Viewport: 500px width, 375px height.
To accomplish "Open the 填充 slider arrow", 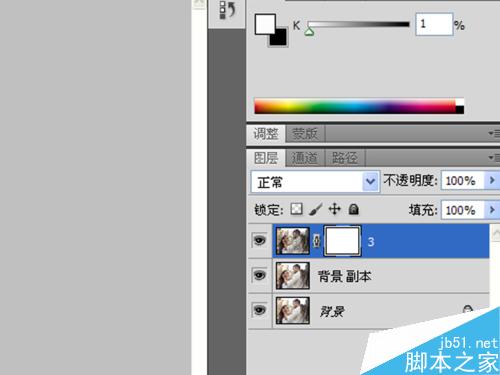I will click(492, 210).
